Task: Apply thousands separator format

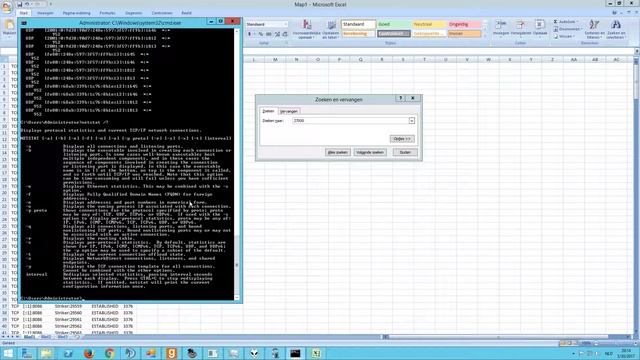Action: click(x=269, y=34)
